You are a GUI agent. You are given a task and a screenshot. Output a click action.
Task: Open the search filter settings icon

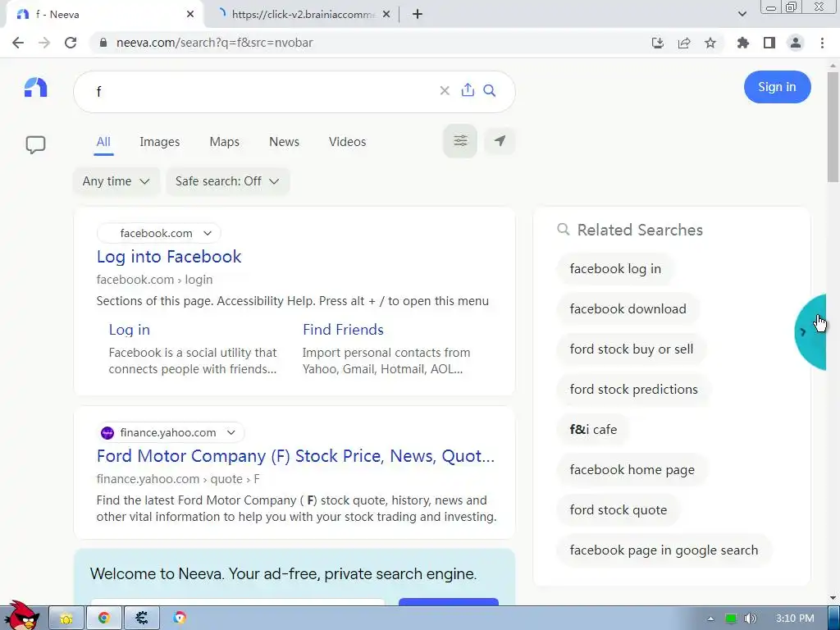(460, 141)
